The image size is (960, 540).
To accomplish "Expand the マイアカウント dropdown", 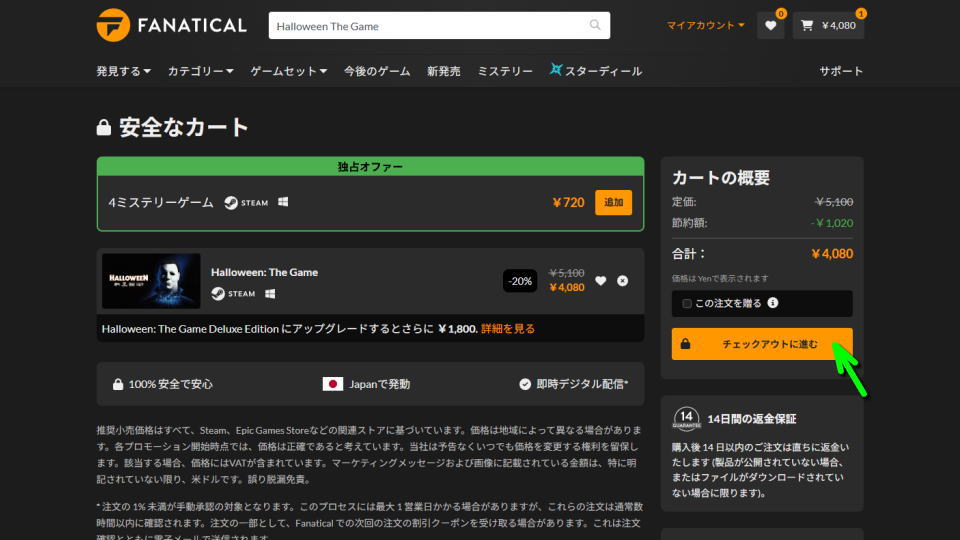I will pos(705,25).
